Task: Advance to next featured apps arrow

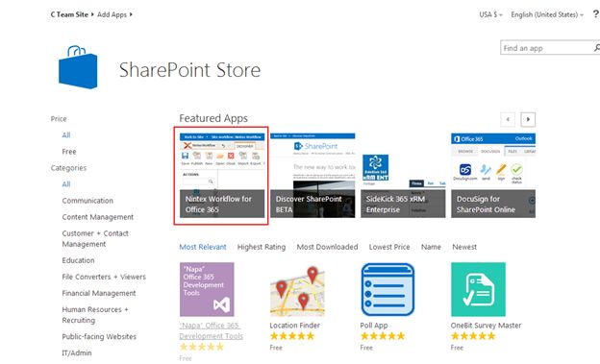Action: 528,119
